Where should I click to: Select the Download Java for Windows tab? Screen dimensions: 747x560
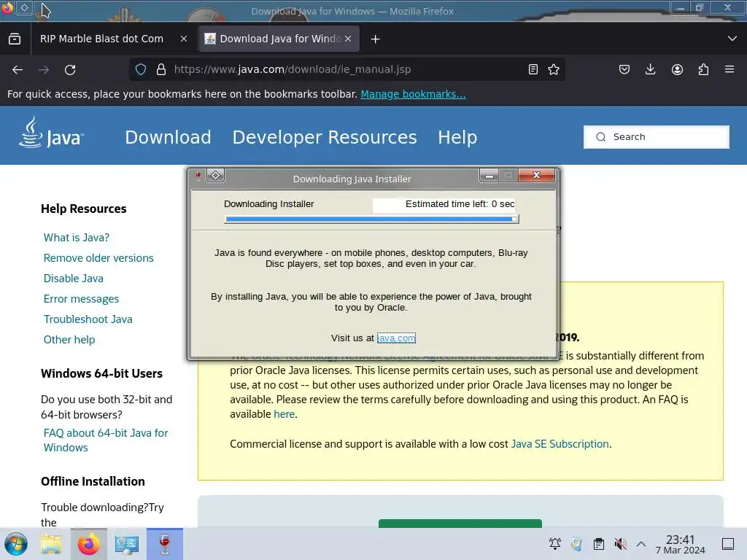click(x=279, y=39)
